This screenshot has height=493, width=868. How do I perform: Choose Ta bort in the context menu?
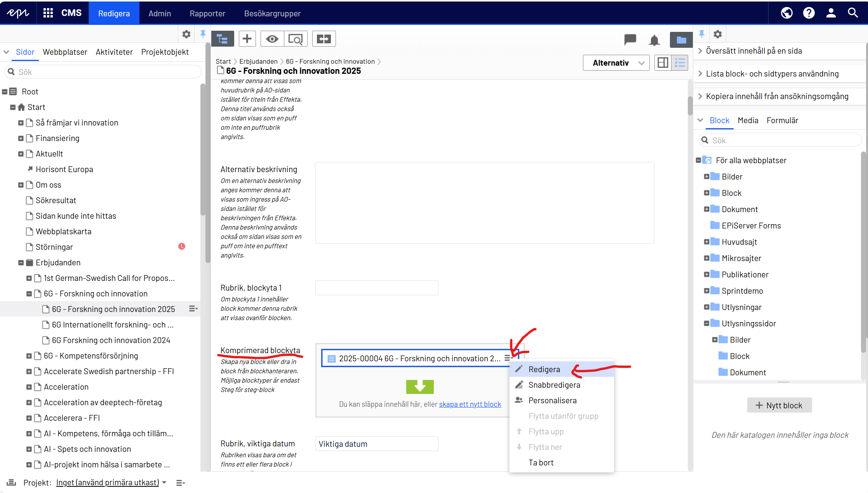[x=541, y=463]
